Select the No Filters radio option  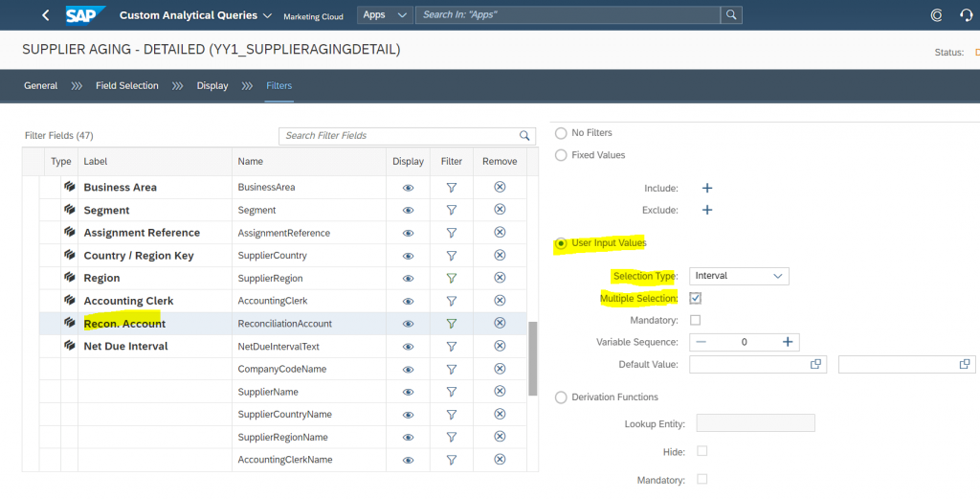(561, 132)
